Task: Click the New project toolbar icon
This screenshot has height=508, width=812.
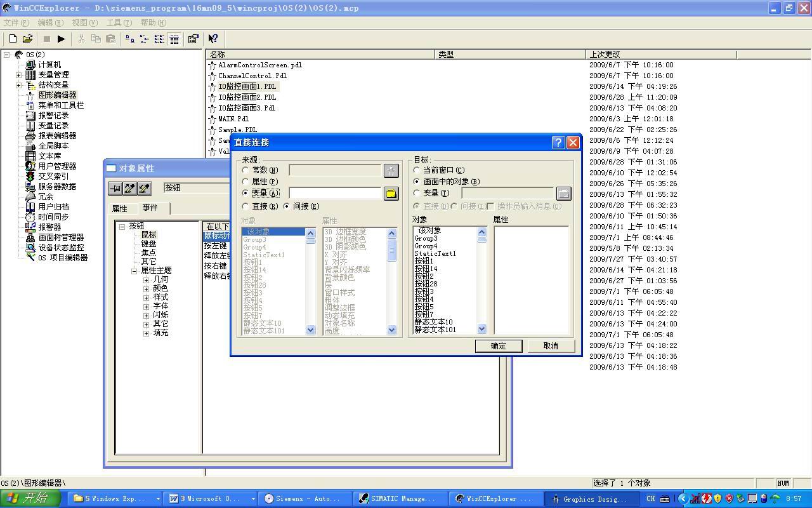Action: [13, 39]
